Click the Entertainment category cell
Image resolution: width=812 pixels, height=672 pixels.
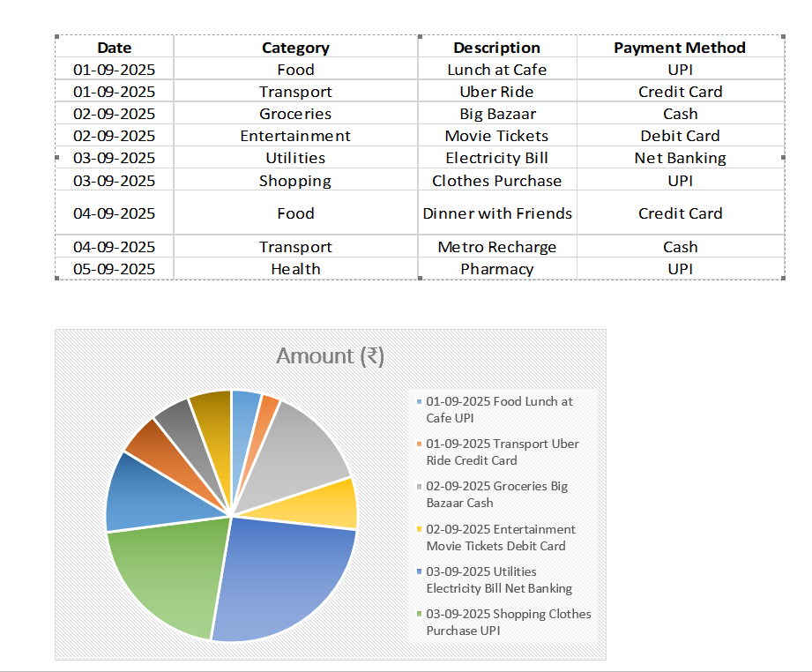click(295, 135)
